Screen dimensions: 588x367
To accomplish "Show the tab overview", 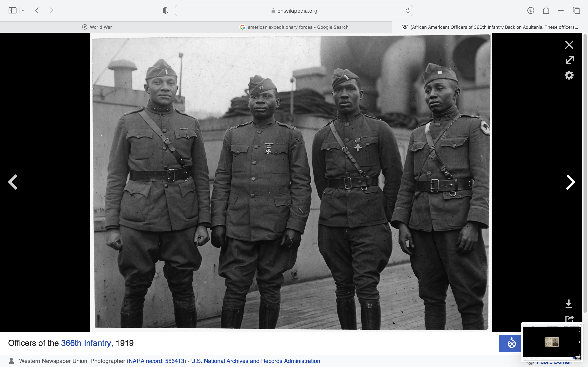I will pyautogui.click(x=576, y=10).
